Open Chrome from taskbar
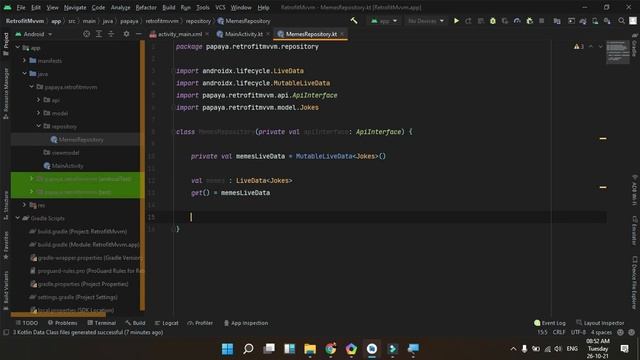This screenshot has width=640, height=360. pos(331,349)
